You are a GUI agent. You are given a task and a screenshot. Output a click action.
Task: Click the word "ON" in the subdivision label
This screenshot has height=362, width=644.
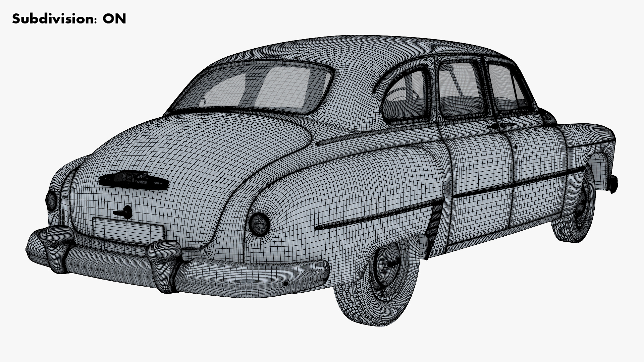114,19
